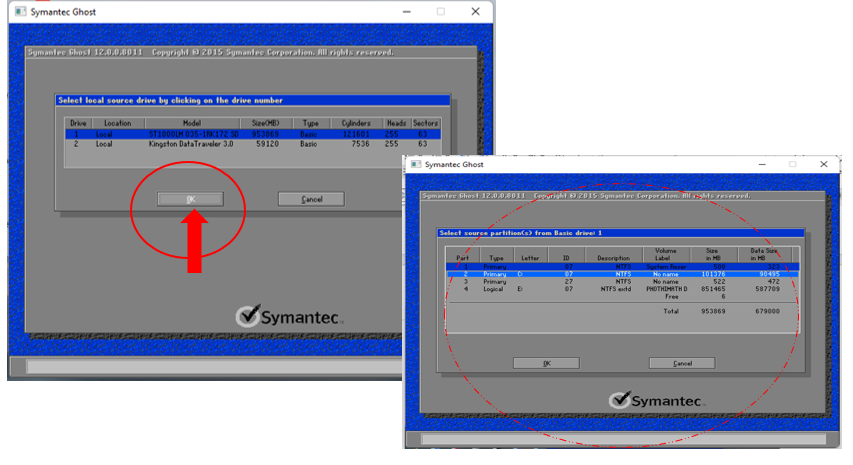Click the Symantec checkmark logo in the left window

point(248,317)
